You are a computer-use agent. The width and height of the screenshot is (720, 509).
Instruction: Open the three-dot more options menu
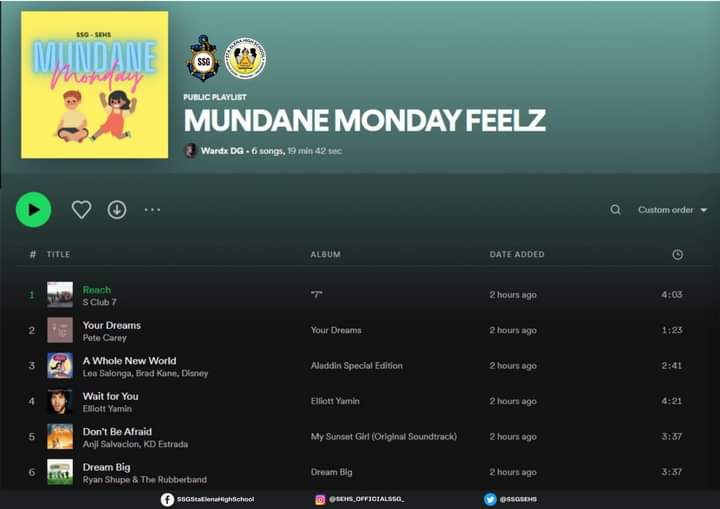pos(152,210)
